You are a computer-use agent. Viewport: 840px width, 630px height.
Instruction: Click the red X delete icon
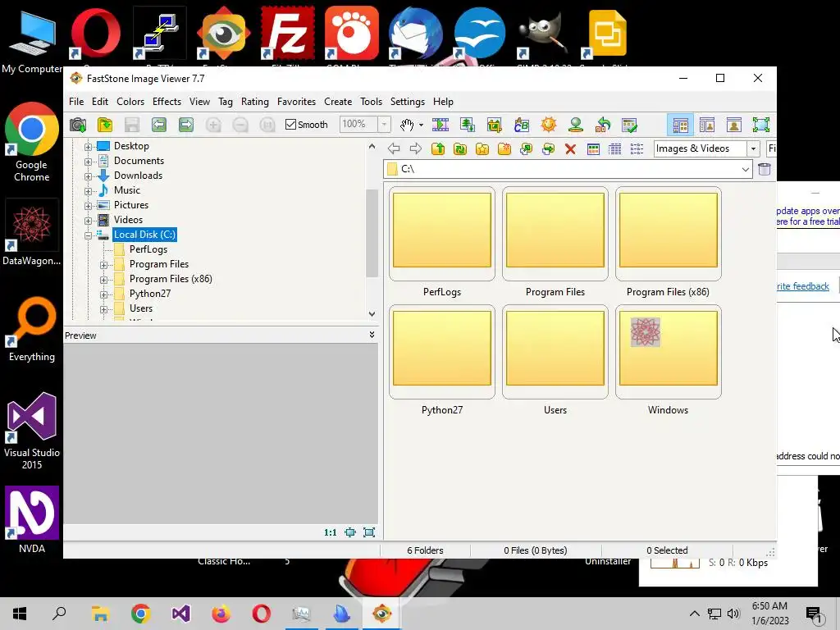pos(571,149)
